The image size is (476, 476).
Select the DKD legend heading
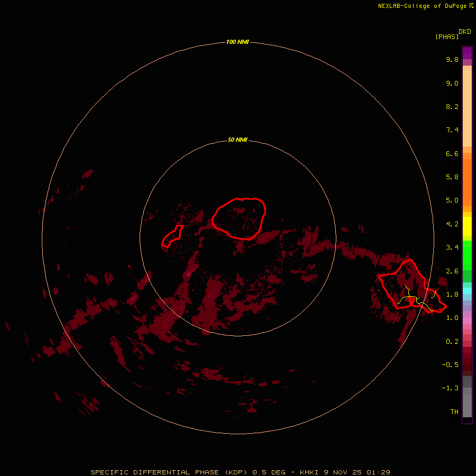(465, 32)
